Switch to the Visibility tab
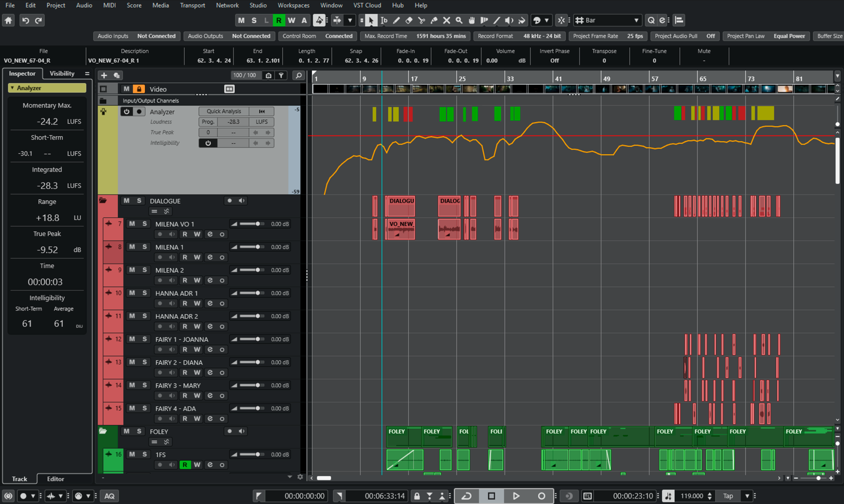Screen dimensions: 844x504 [62, 73]
